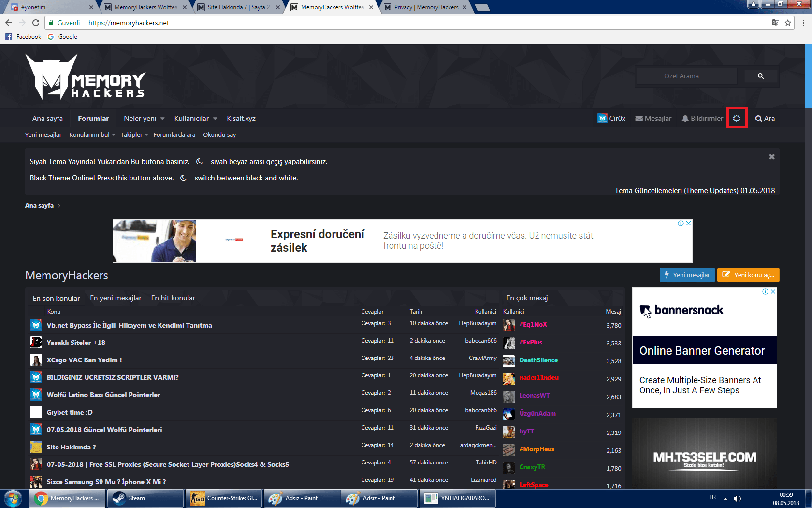Open the YNTIAHGABARO taskbar window
Image resolution: width=812 pixels, height=508 pixels.
(457, 498)
